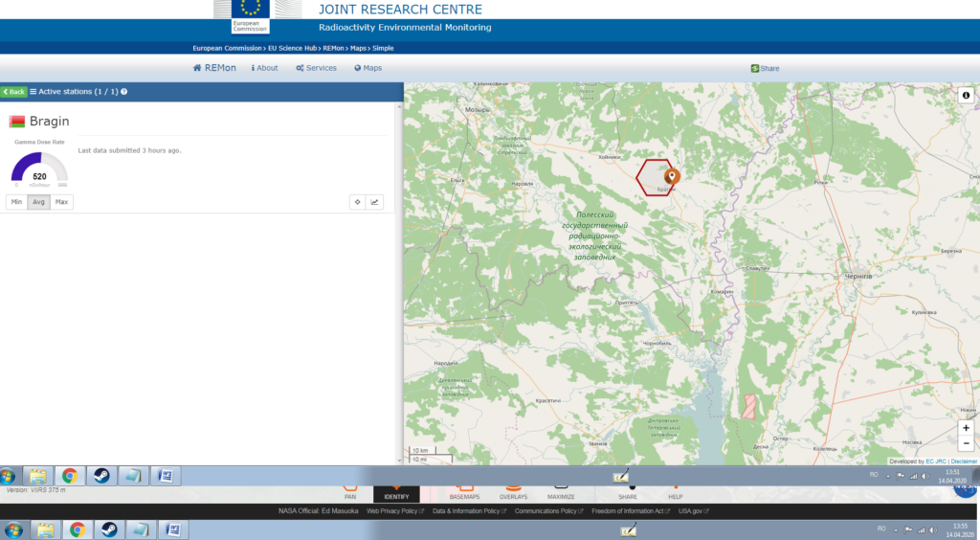
Task: Open File Explorer from the taskbar showing 13:51
Action: coord(38,476)
